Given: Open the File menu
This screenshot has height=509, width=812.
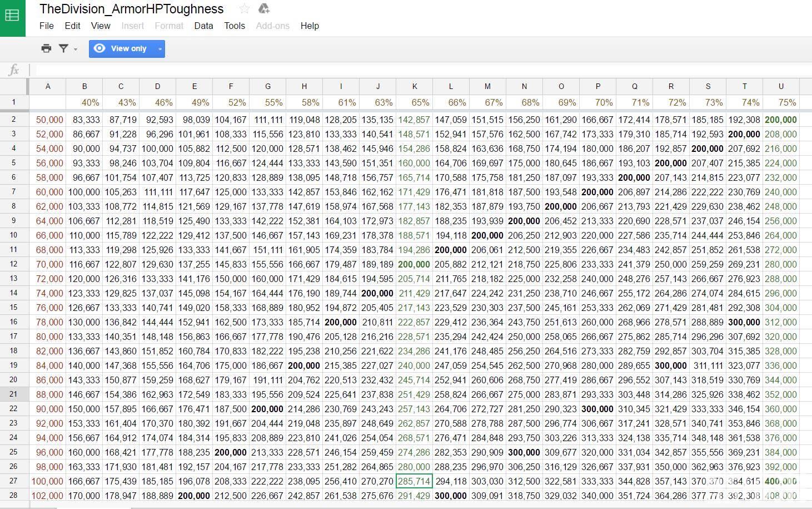Looking at the screenshot, I should tap(47, 26).
